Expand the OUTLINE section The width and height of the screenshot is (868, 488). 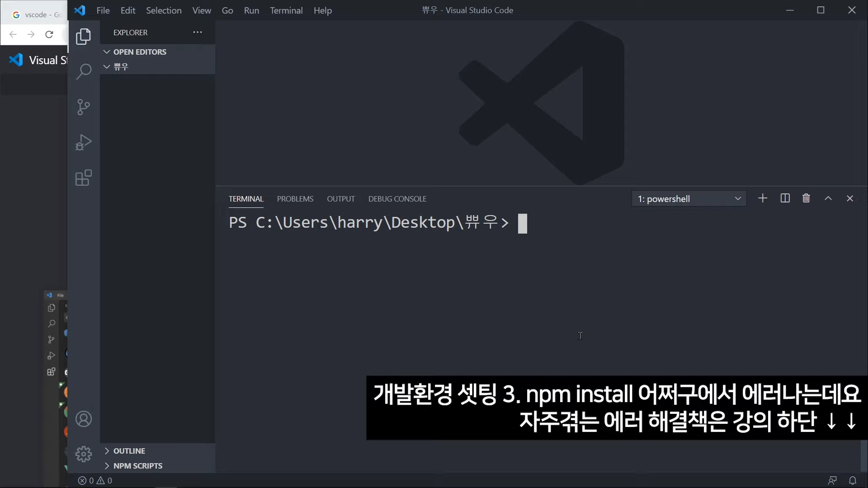click(x=129, y=451)
